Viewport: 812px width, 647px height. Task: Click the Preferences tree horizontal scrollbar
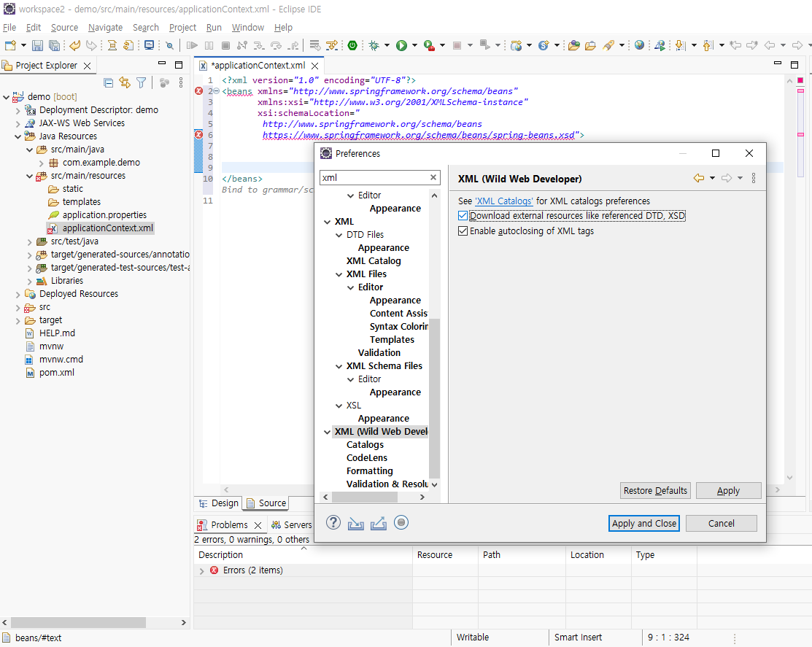pyautogui.click(x=365, y=497)
